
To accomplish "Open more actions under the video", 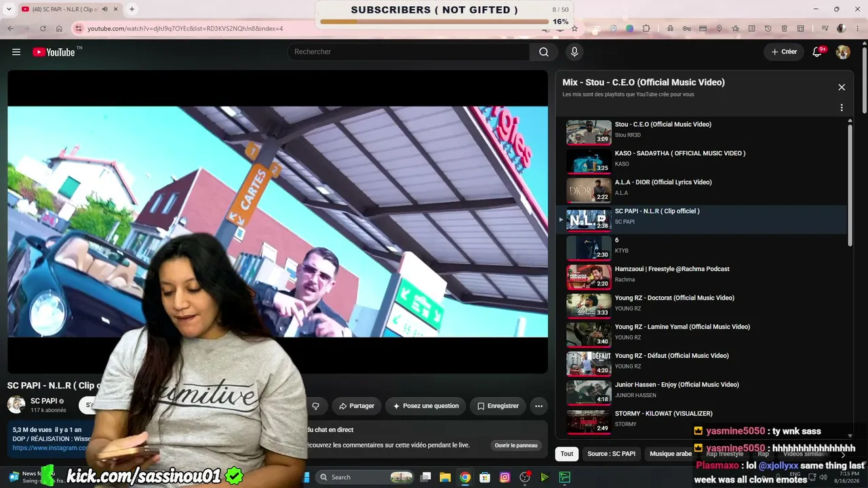I will 538,406.
